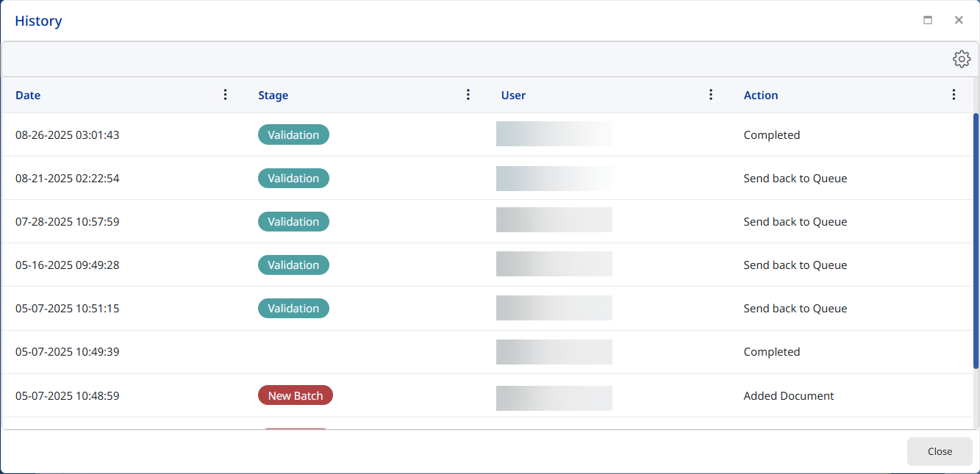Sort by the Action column header

[x=761, y=96]
